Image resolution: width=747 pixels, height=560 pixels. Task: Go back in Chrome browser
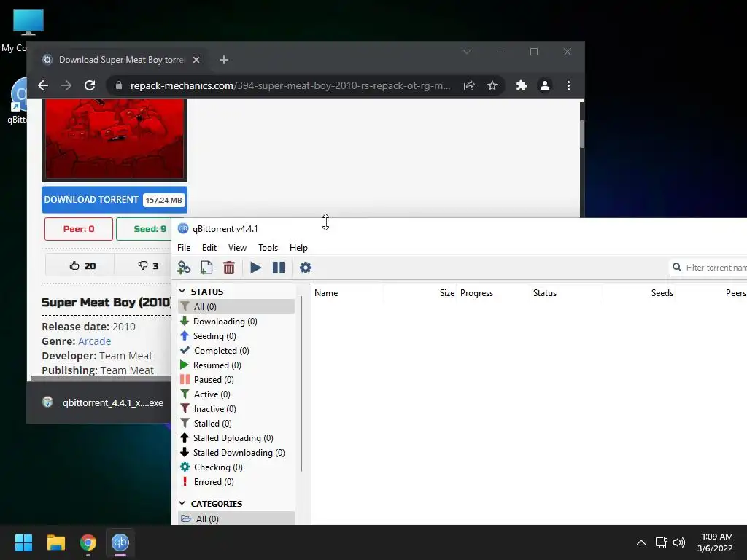pyautogui.click(x=43, y=86)
